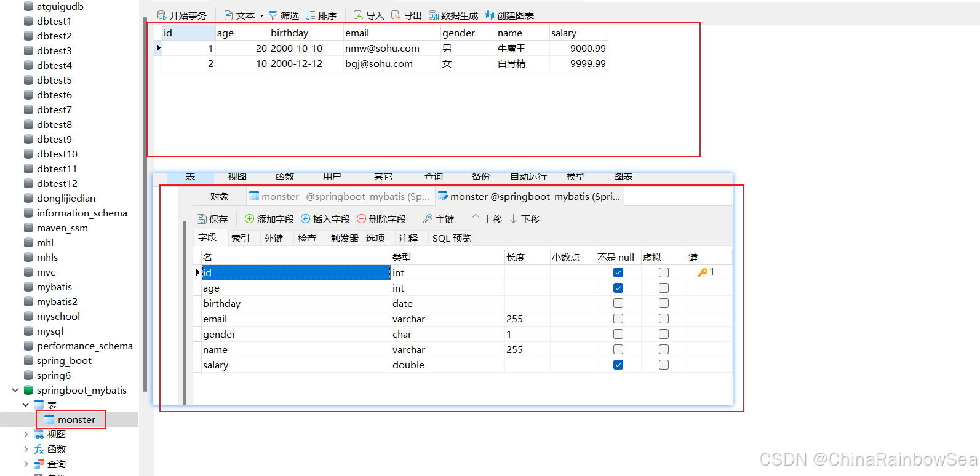Click the Primary Key (主键) icon
980x476 pixels.
coord(428,219)
